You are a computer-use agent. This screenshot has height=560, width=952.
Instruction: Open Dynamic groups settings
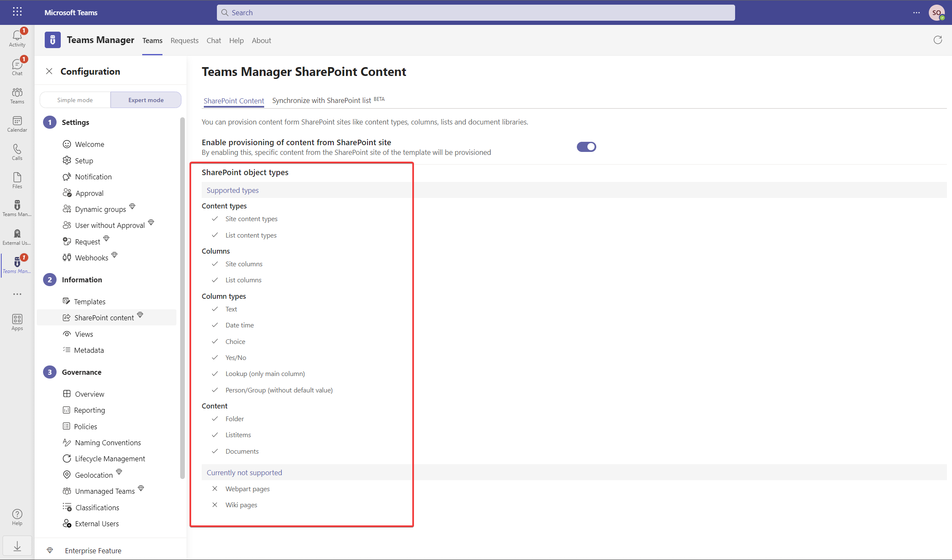click(x=99, y=209)
